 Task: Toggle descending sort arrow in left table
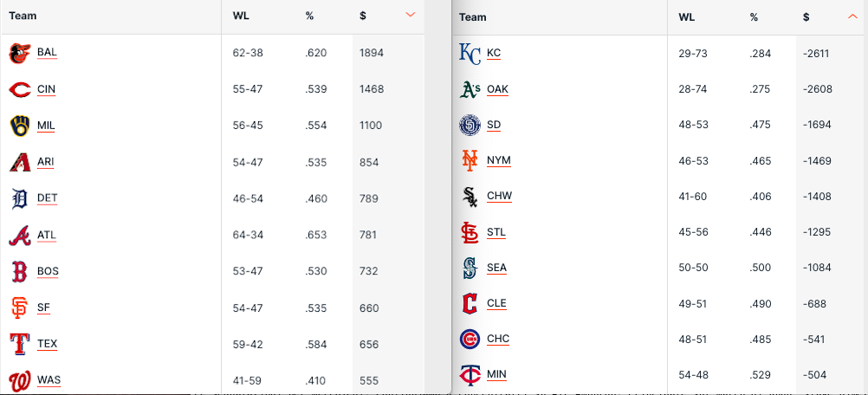coord(411,15)
